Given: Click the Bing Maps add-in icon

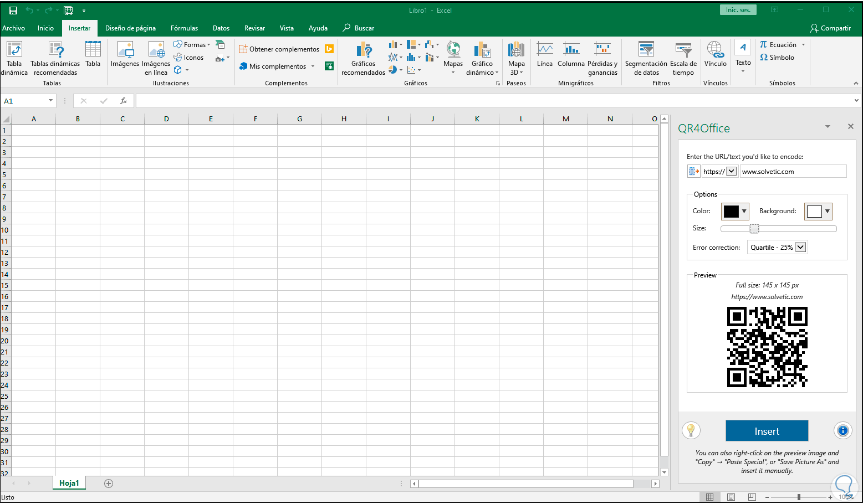Looking at the screenshot, I should coord(329,49).
